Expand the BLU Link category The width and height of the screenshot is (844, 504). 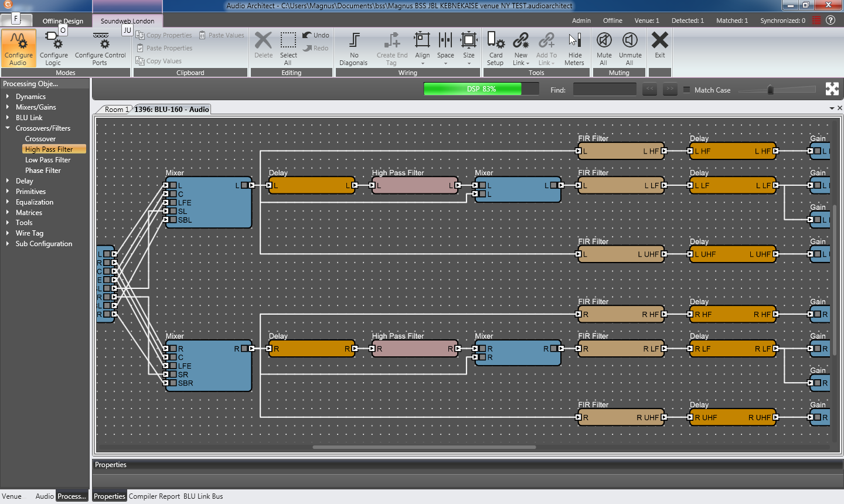8,117
